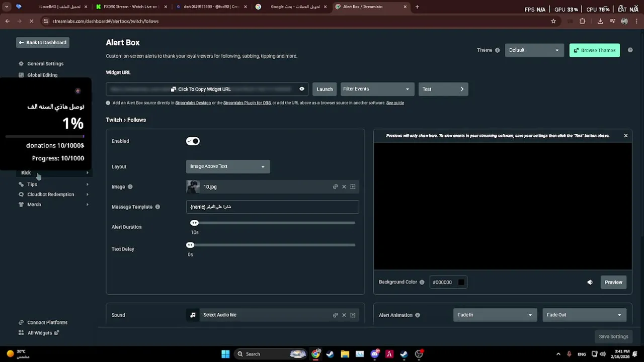Click the help icon right of Browse Themes
The height and width of the screenshot is (362, 644).
pos(630,50)
